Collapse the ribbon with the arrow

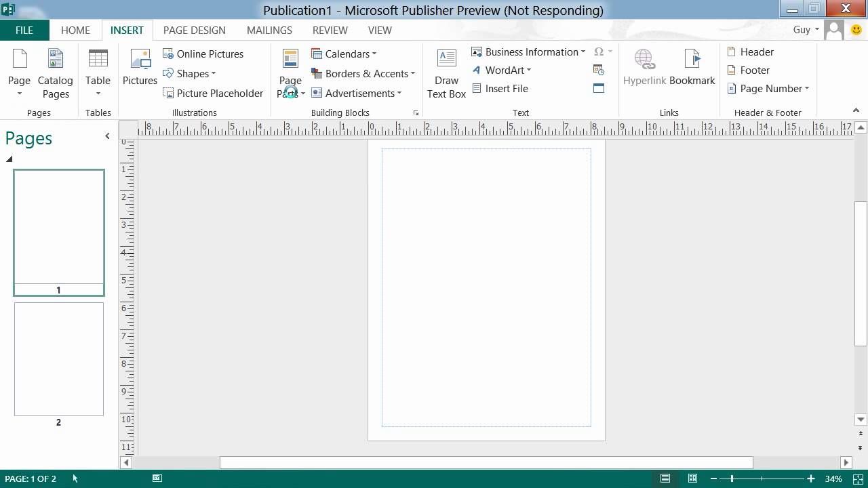point(856,110)
